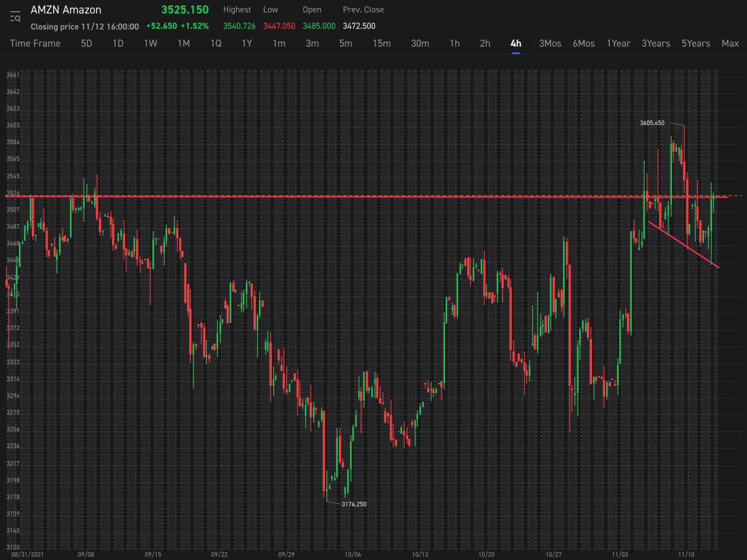Image resolution: width=747 pixels, height=560 pixels.
Task: Show the 6Mos range
Action: tap(584, 43)
